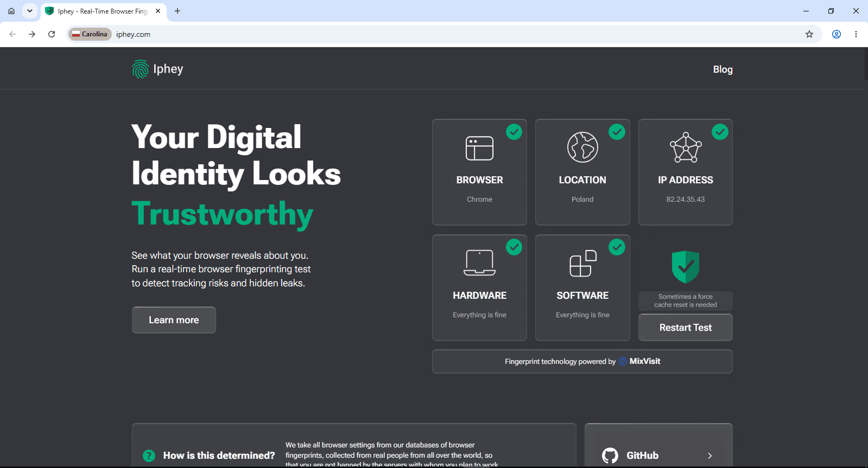Select the Iphey Real-Time Browser Fingerprint tab
Image resolution: width=868 pixels, height=468 pixels.
point(103,11)
